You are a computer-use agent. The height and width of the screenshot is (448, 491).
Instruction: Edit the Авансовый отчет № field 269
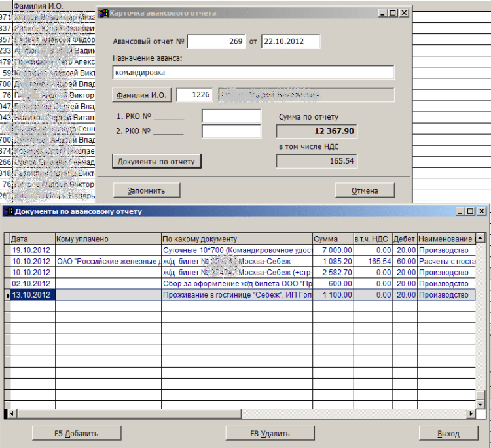[x=216, y=41]
